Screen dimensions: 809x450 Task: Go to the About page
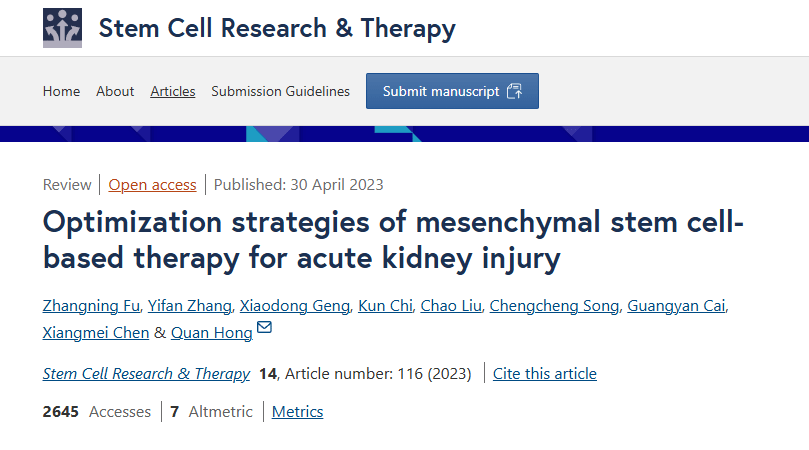(115, 91)
